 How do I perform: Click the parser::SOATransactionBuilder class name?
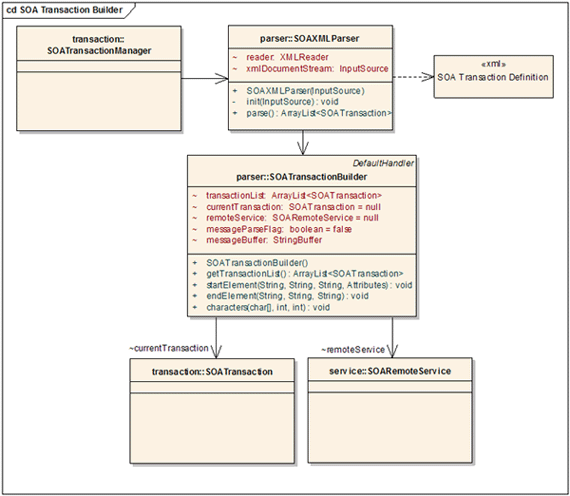[301, 177]
